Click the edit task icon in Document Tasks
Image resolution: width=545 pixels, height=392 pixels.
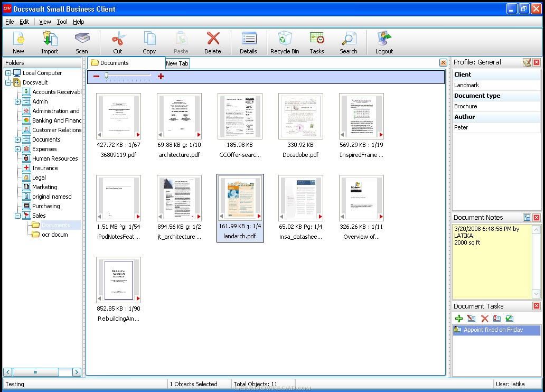[471, 318]
